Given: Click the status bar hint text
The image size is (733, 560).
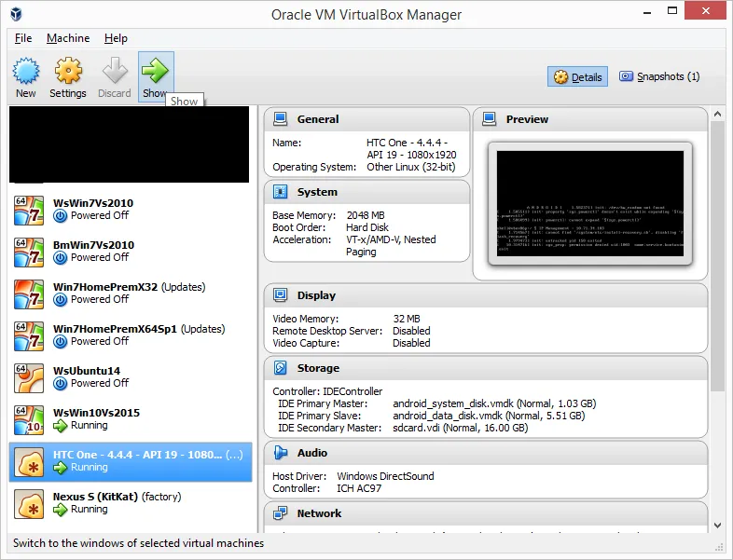Looking at the screenshot, I should click(x=138, y=543).
